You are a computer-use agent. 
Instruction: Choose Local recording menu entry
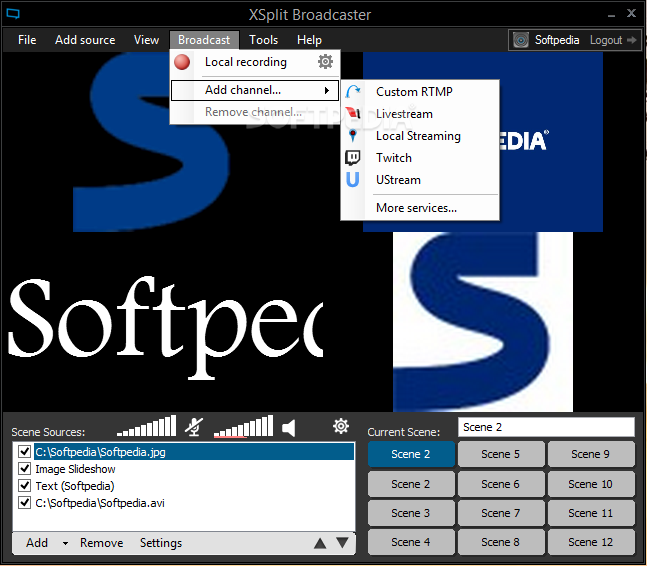point(255,62)
